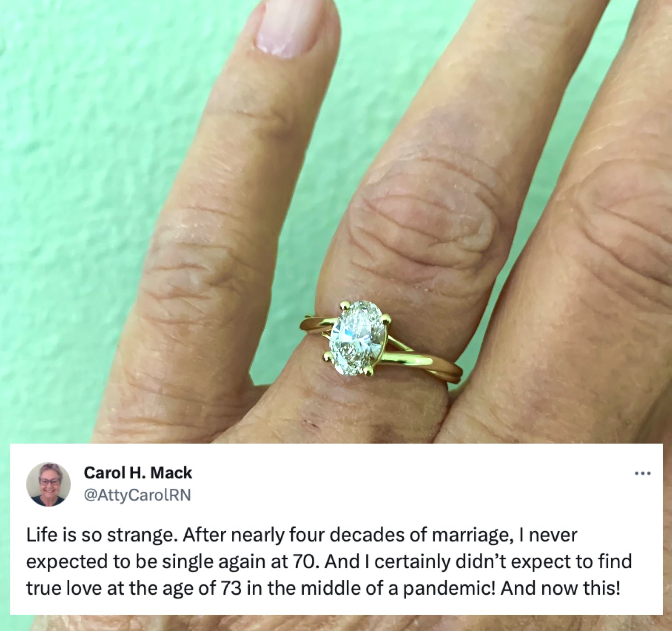Click the words "four decades of marriage"
672x631 pixels.
pos(400,536)
